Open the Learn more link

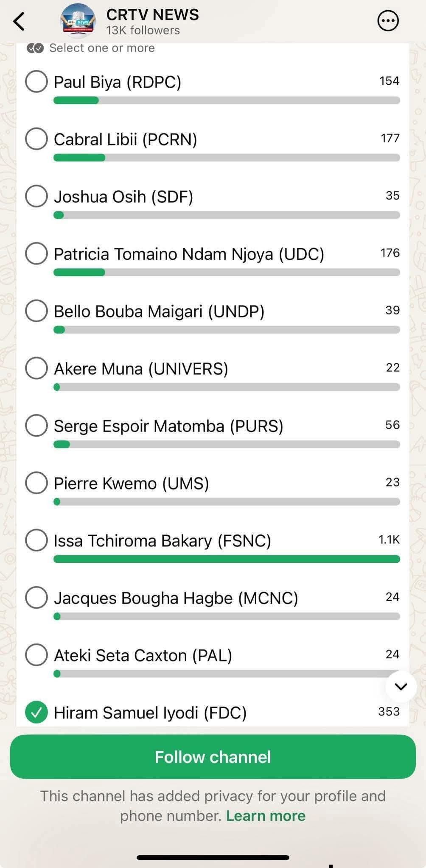(266, 816)
